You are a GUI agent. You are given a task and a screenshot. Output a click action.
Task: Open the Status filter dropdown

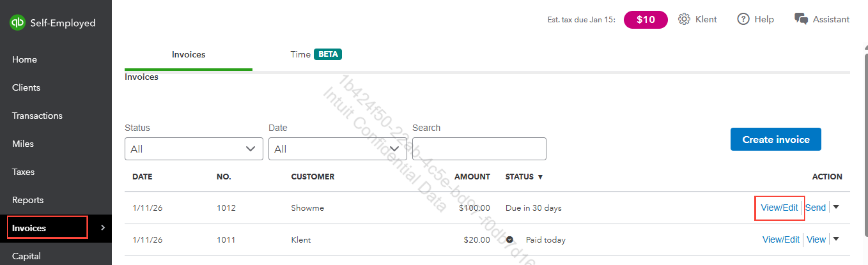pos(193,149)
